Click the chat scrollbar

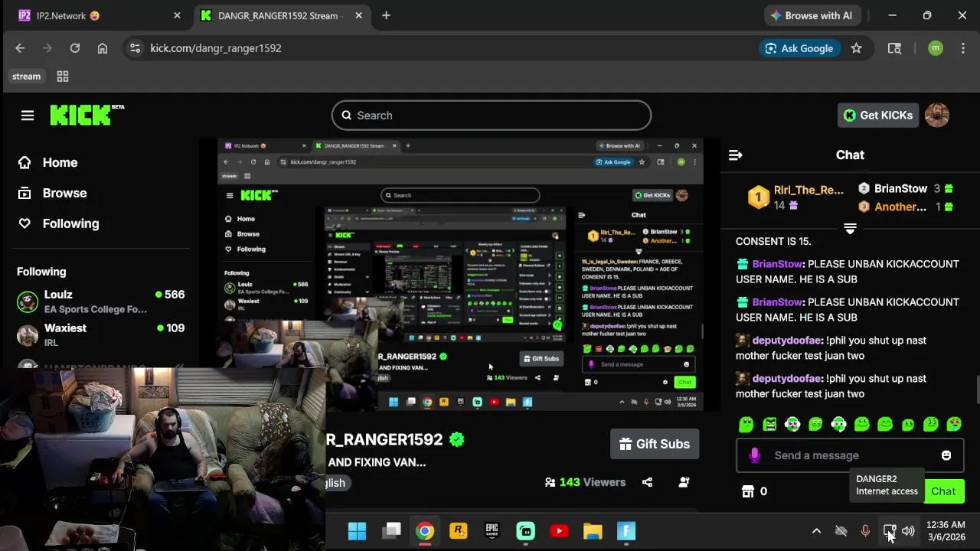(x=977, y=390)
